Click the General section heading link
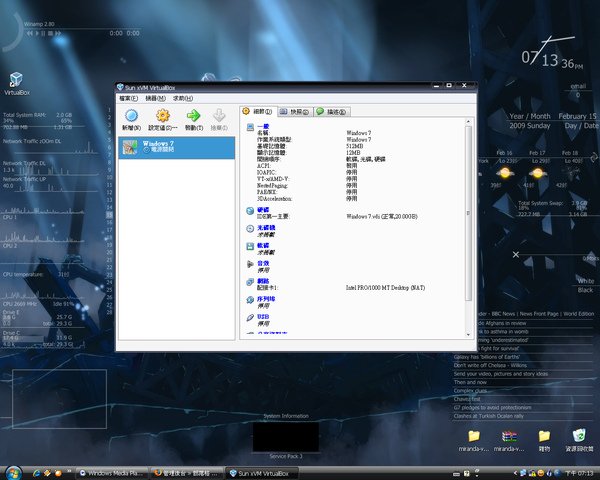Image resolution: width=600 pixels, height=480 pixels. pos(263,126)
